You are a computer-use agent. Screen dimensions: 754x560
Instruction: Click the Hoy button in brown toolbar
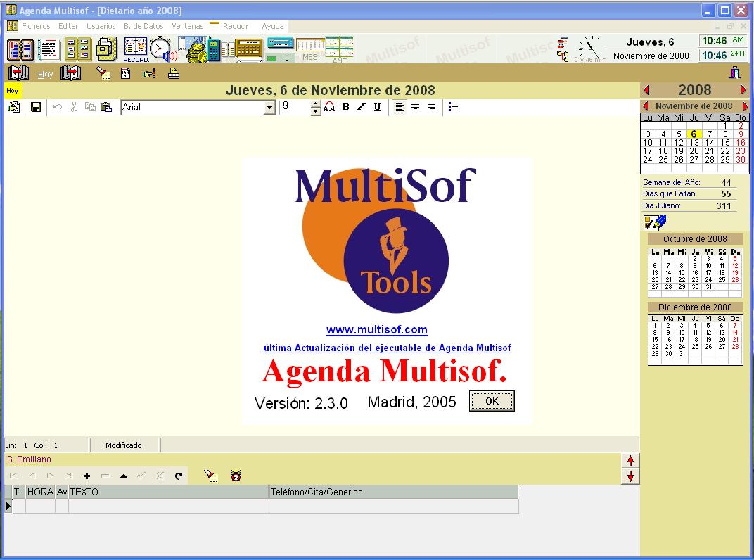click(45, 74)
